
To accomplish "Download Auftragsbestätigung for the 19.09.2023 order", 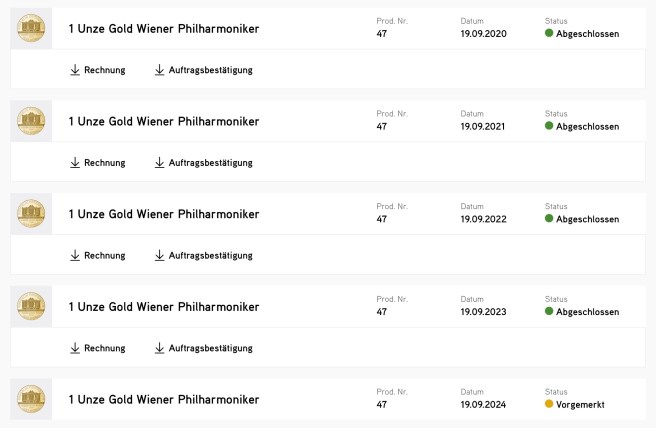I will 210,348.
